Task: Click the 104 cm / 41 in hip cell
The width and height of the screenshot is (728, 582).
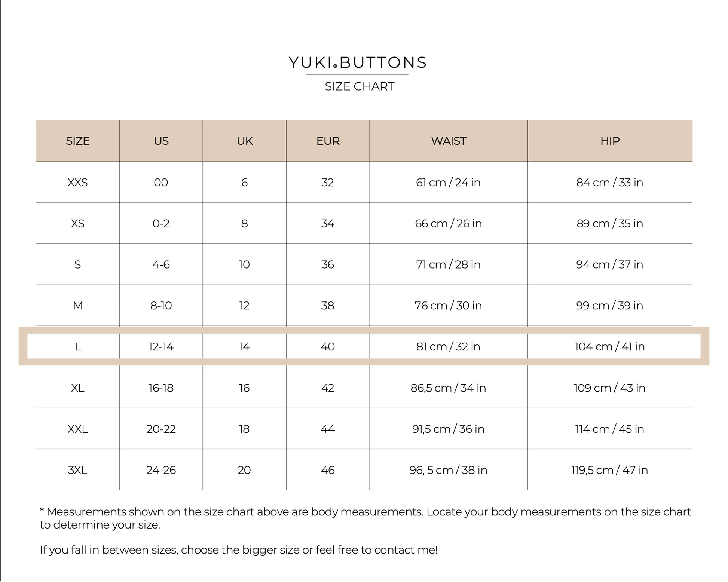Action: (x=610, y=347)
